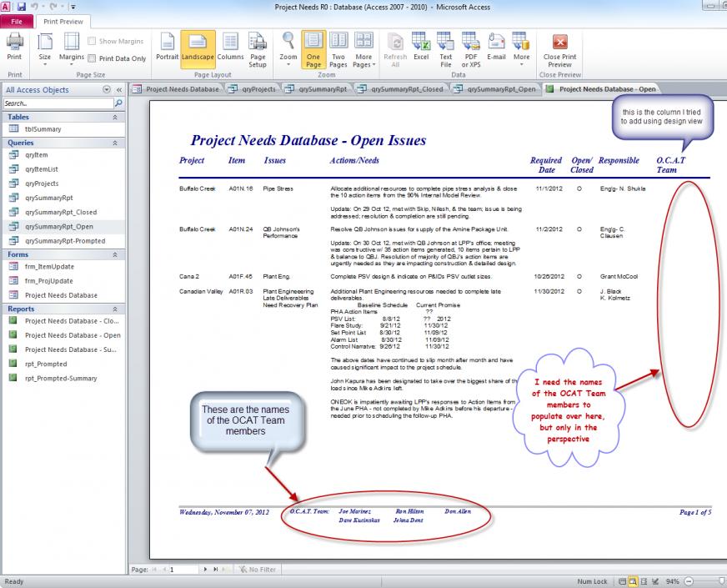Click the Save icon in quick access toolbar
Screen dimensions: 727x588
(x=22, y=7)
